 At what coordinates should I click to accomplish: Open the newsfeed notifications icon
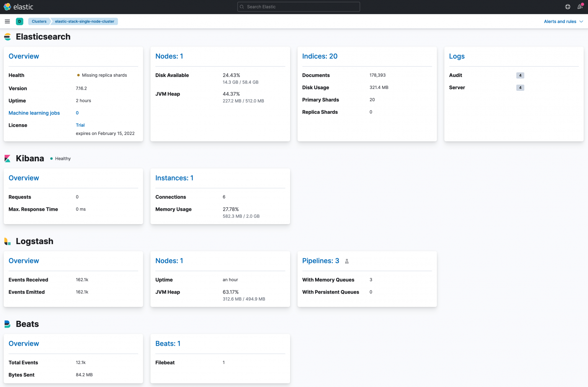tap(580, 7)
